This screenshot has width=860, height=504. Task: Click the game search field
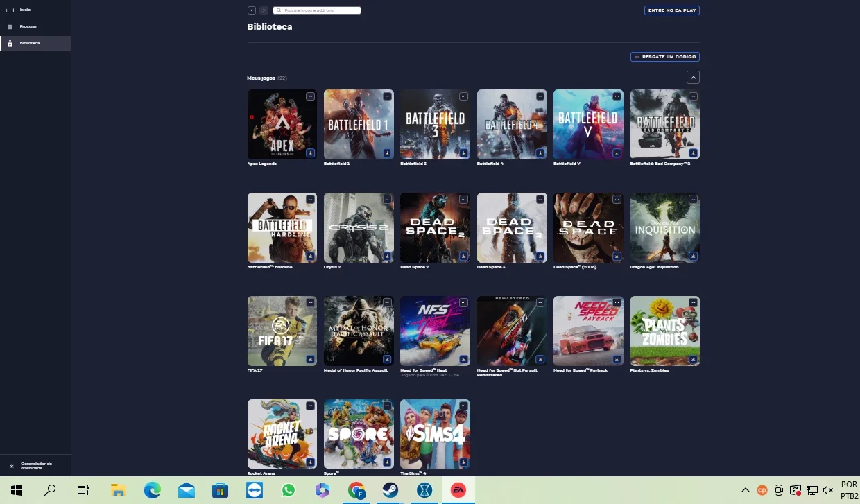(317, 10)
